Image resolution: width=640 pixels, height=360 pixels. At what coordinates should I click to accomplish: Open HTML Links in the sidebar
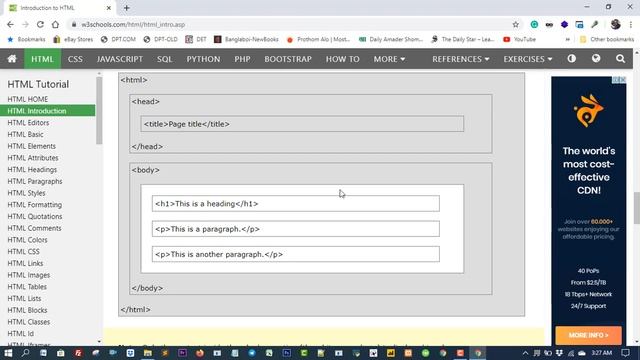[x=25, y=263]
